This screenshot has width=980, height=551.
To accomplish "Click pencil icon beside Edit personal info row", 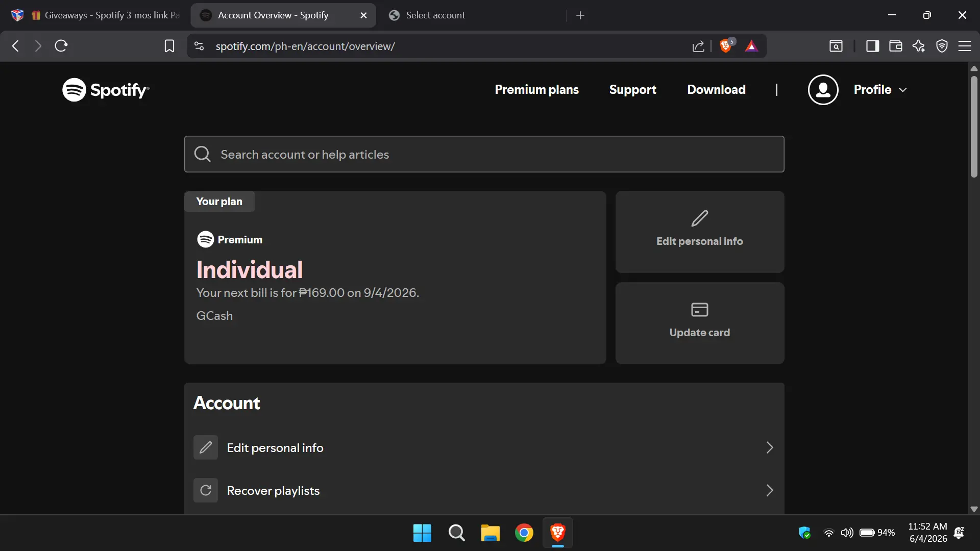I will coord(205,447).
